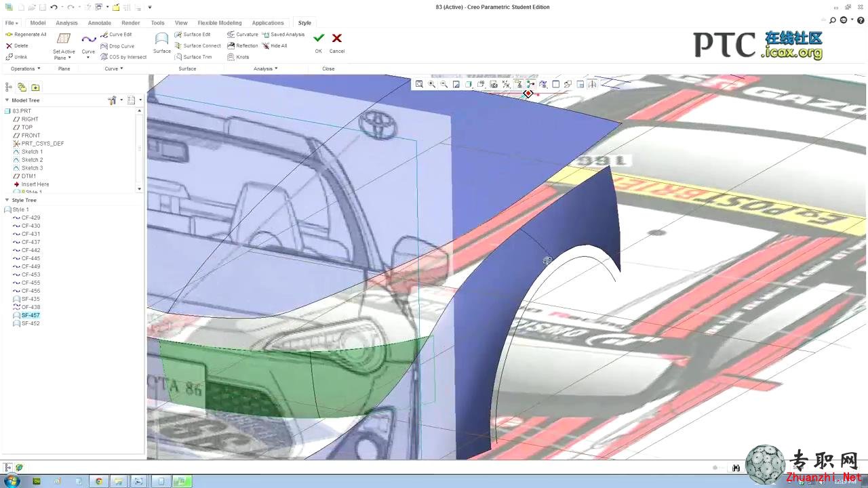Select the Curve Edit tool
The height and width of the screenshot is (488, 868).
(x=116, y=35)
